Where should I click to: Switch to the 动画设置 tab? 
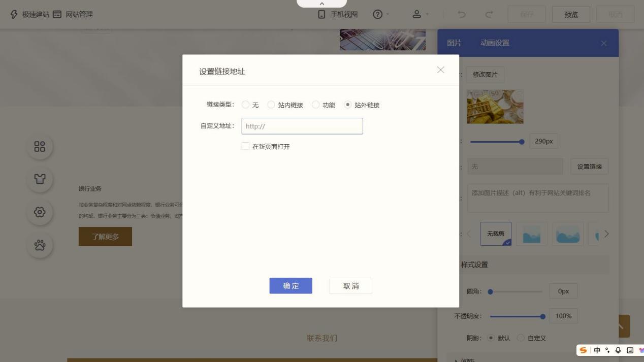click(x=494, y=43)
